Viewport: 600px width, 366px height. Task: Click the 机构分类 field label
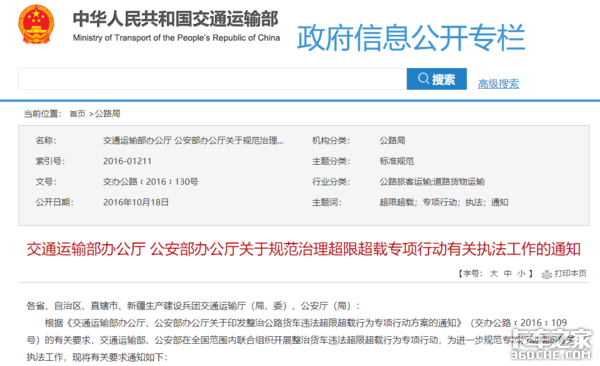331,141
